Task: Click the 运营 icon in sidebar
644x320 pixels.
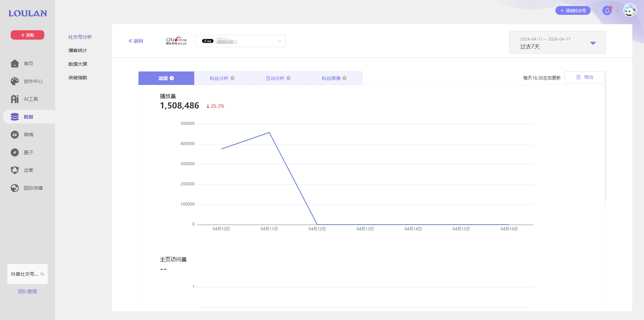Action: 15,170
